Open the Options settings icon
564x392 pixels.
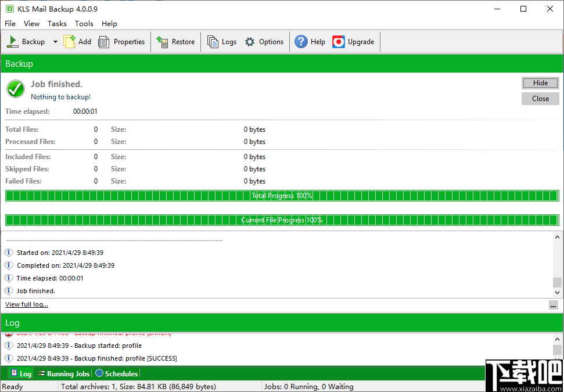(x=249, y=41)
